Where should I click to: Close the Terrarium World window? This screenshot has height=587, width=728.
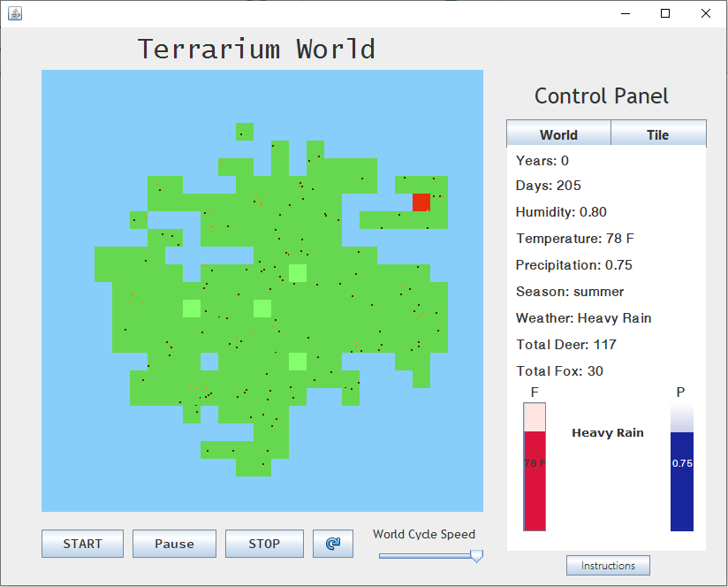tap(706, 13)
